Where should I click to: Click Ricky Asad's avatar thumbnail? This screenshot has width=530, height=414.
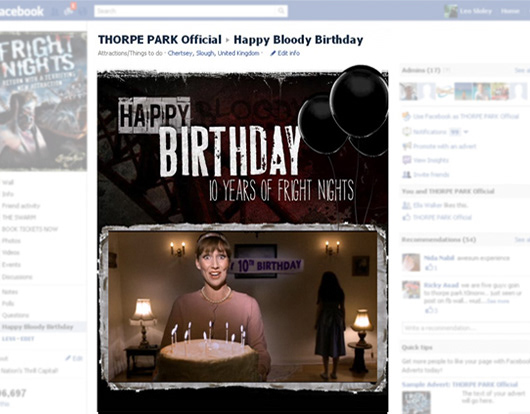click(x=411, y=289)
